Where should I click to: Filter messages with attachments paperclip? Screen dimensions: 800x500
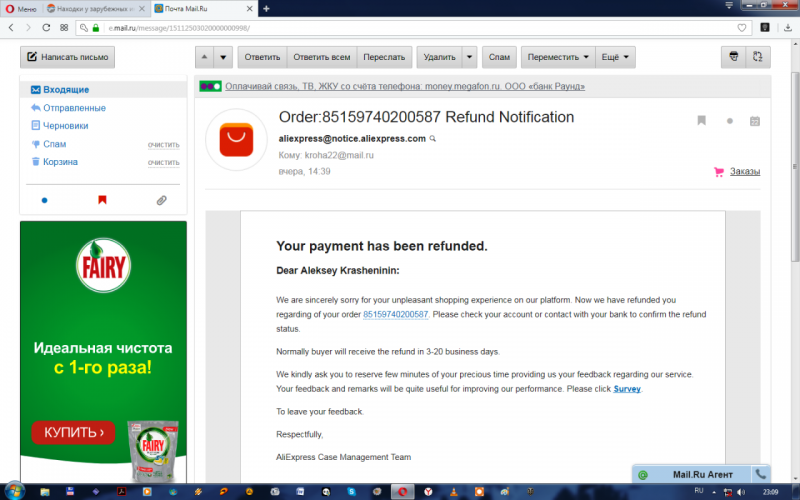tap(161, 200)
